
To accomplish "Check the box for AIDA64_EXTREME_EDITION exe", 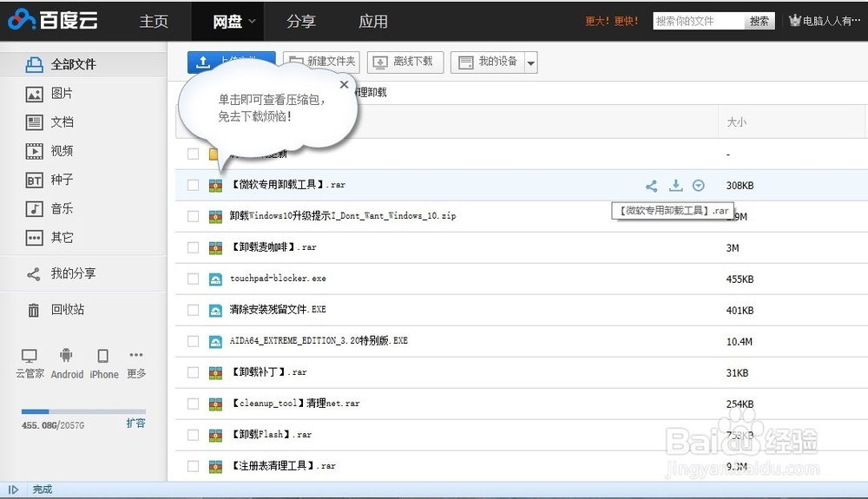I will (x=193, y=341).
